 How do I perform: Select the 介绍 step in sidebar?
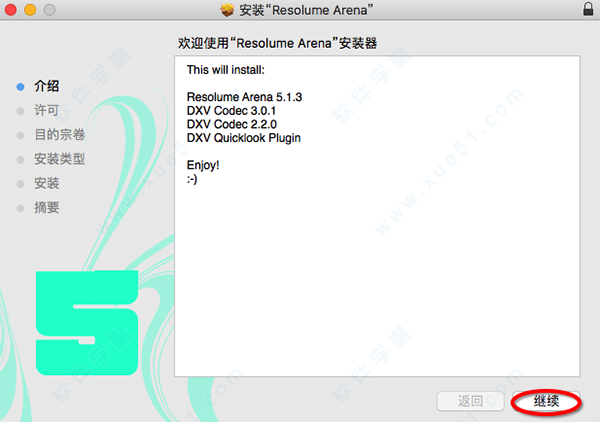click(x=46, y=86)
